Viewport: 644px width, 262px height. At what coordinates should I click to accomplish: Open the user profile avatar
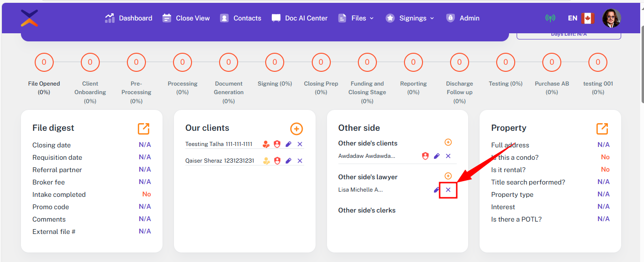612,18
